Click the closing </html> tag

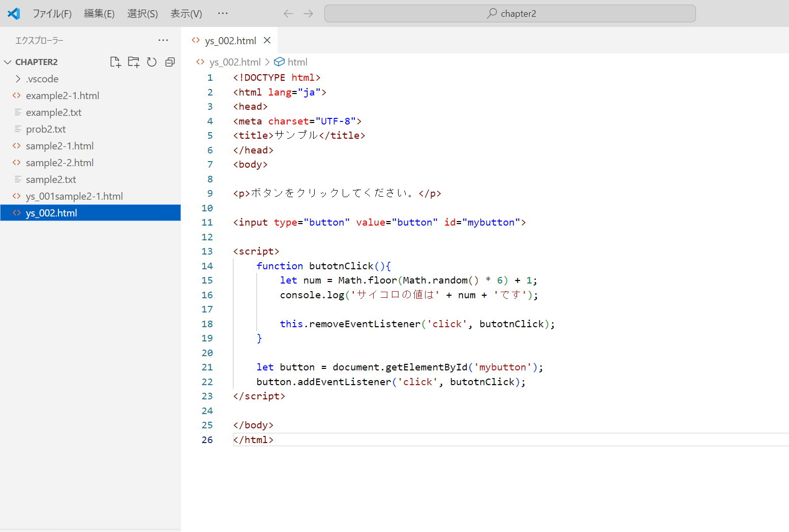coord(253,440)
